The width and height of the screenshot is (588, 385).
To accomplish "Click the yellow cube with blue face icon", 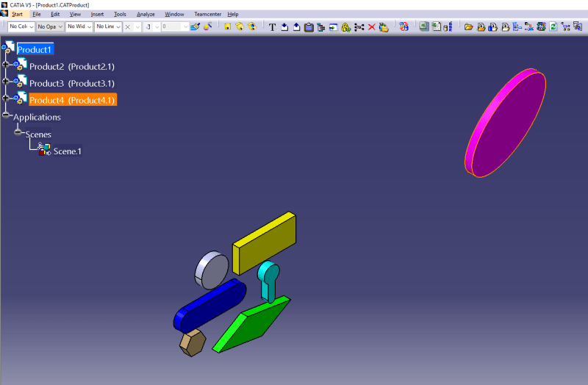I will [x=251, y=26].
